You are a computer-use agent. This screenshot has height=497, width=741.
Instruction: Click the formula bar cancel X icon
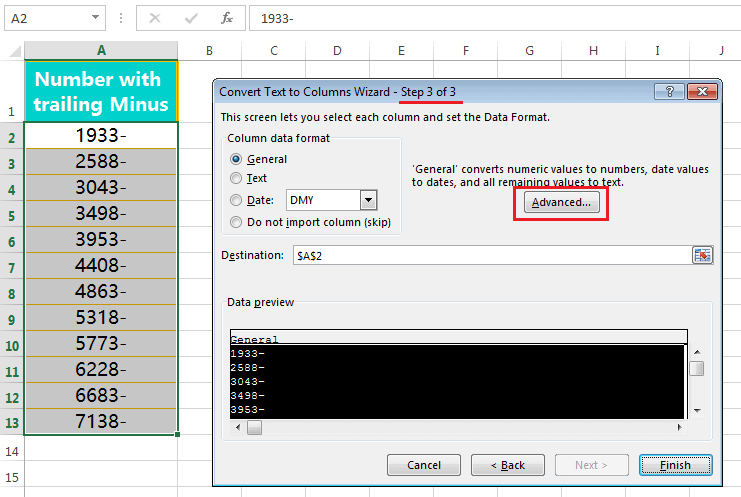[x=155, y=18]
